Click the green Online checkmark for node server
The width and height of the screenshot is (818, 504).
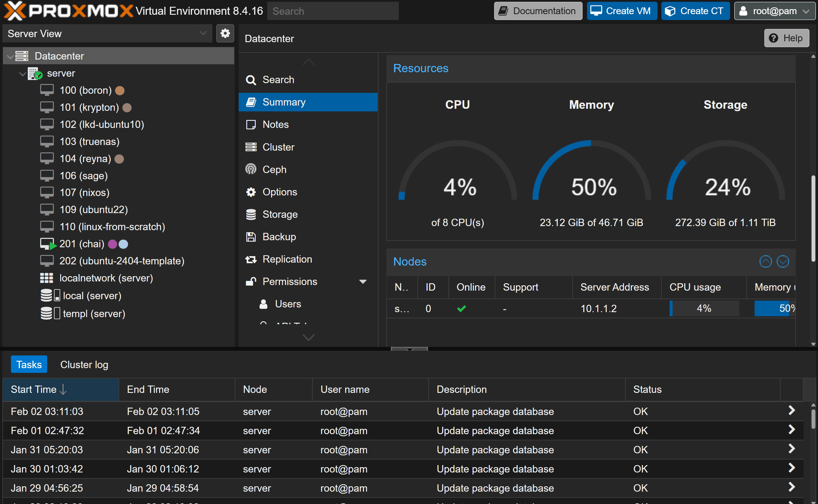tap(462, 308)
